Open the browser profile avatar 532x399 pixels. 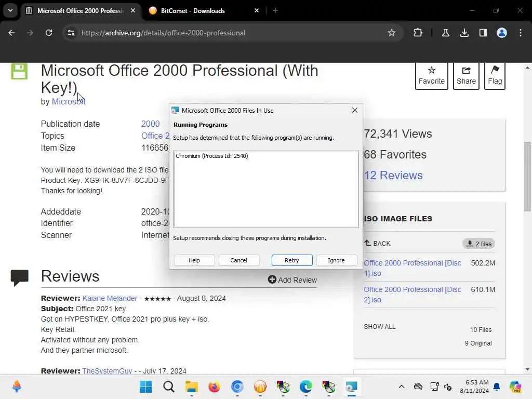501,33
